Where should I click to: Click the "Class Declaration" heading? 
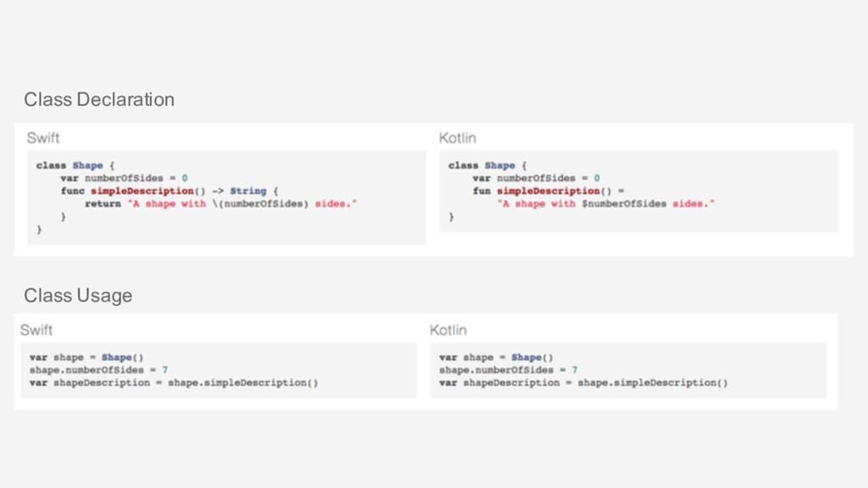(99, 100)
